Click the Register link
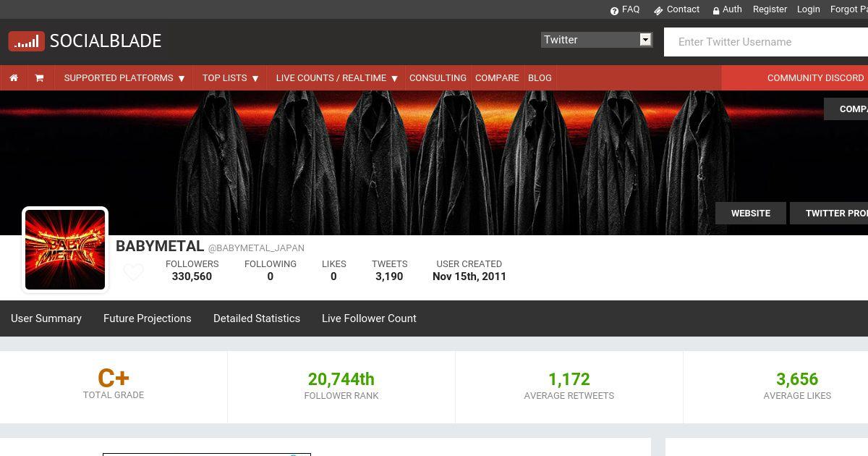The height and width of the screenshot is (456, 868). click(x=770, y=9)
